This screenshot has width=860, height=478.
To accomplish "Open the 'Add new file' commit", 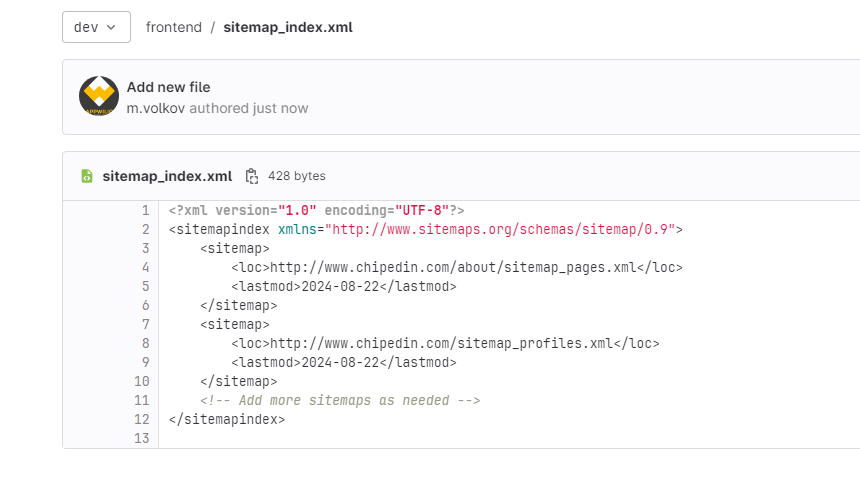I will (168, 87).
